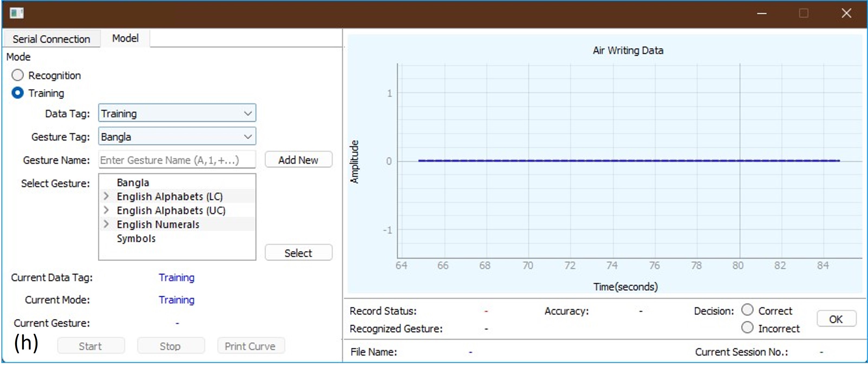The height and width of the screenshot is (369, 868).
Task: Expand English Alphabets (UC) tree node
Action: (x=106, y=210)
